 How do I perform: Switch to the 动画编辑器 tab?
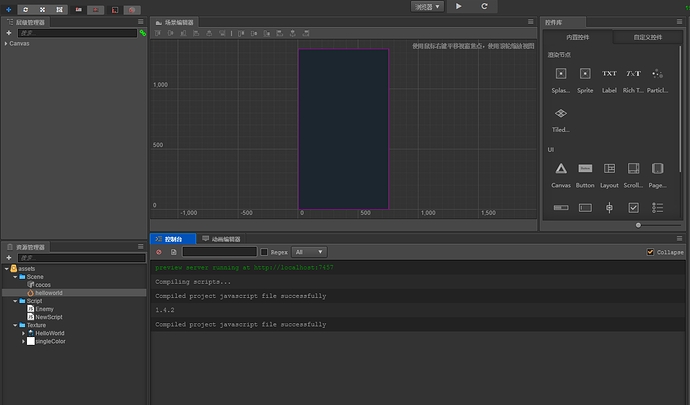click(x=220, y=239)
